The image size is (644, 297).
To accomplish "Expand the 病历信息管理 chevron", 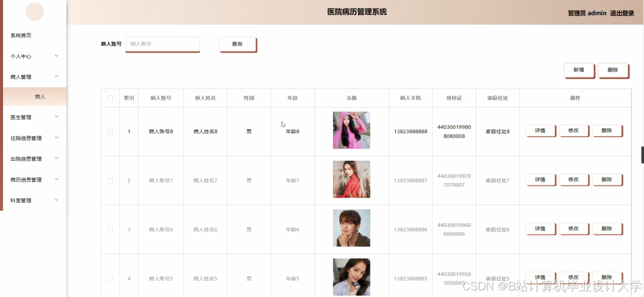I will [56, 179].
